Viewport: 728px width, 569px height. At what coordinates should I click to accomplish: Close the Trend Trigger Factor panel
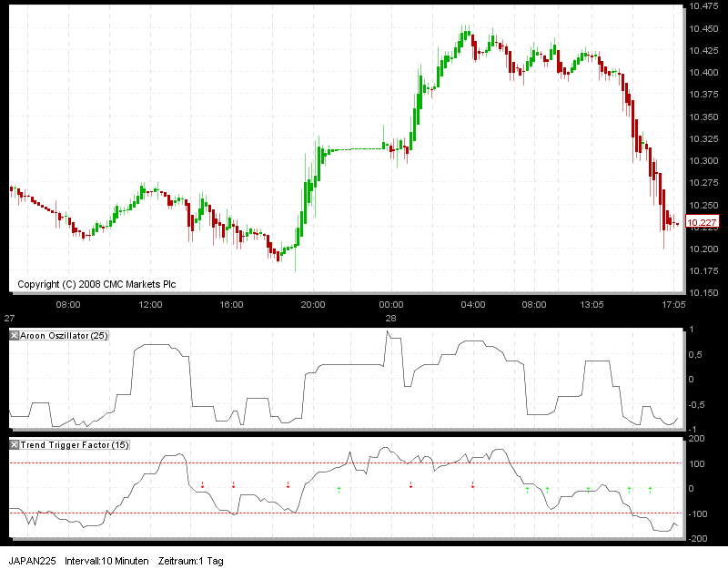[14, 445]
